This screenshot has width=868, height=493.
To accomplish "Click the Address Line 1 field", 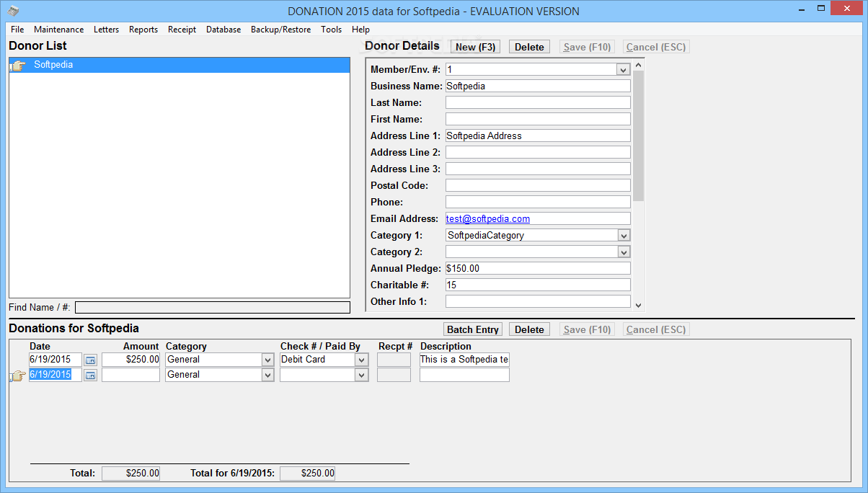I will coord(538,136).
